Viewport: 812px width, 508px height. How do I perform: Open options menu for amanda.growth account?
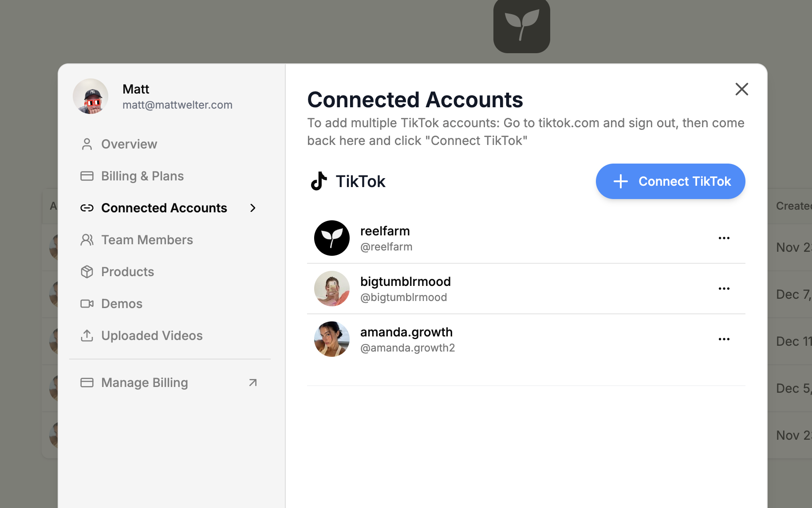pos(724,339)
